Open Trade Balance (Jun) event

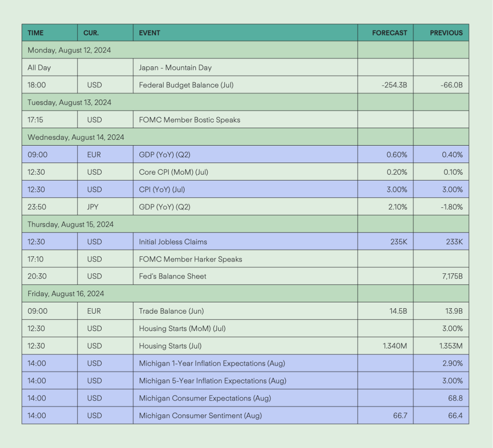pos(171,311)
